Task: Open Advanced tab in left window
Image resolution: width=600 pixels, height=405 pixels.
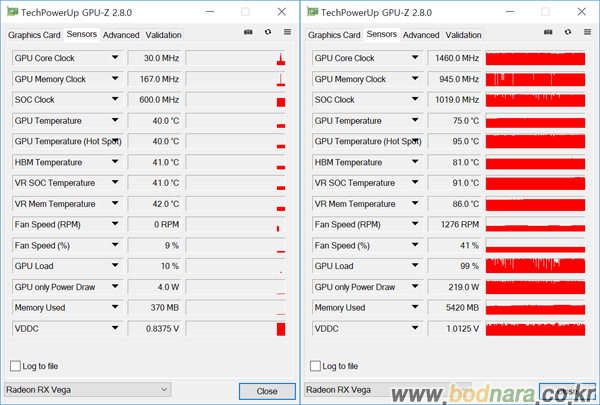Action: click(121, 35)
